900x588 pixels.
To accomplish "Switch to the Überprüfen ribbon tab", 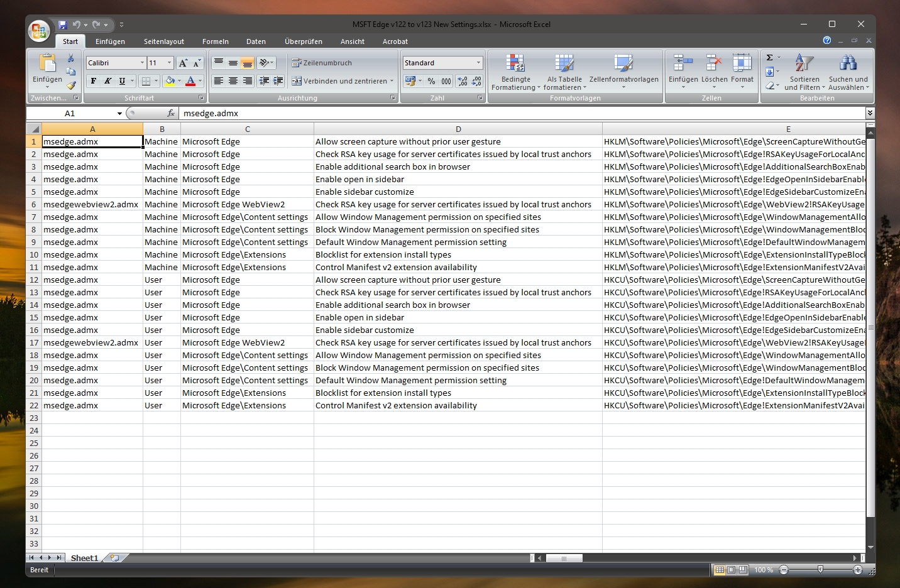I will pyautogui.click(x=304, y=41).
